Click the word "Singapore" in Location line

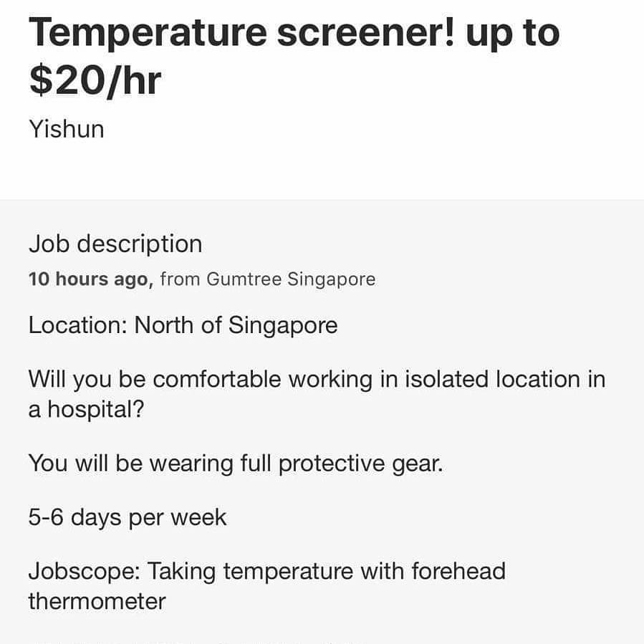(283, 326)
